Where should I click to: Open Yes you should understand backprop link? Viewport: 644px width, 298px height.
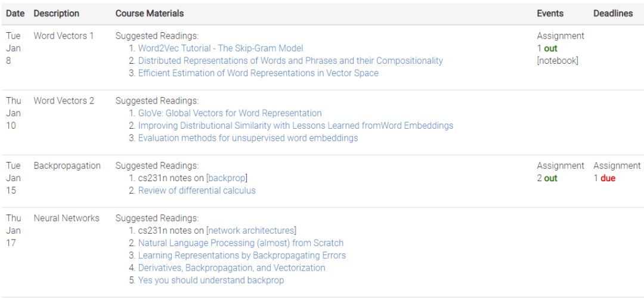point(211,280)
